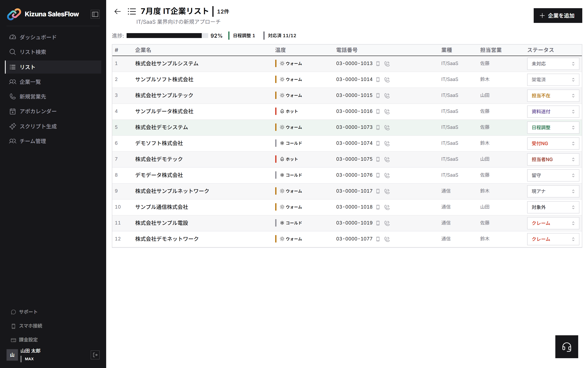The height and width of the screenshot is (368, 588).
Task: Open ダッシュボード in the sidebar
Action: 53,37
